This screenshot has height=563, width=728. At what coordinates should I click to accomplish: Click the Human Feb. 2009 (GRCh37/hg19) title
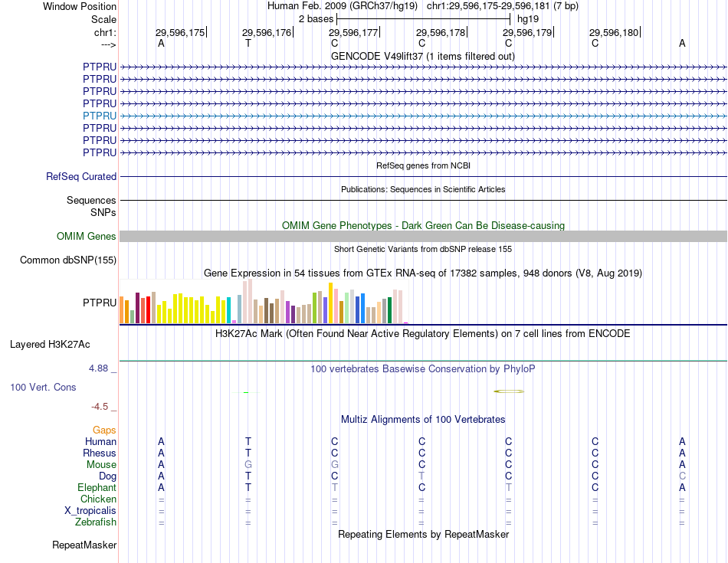343,6
